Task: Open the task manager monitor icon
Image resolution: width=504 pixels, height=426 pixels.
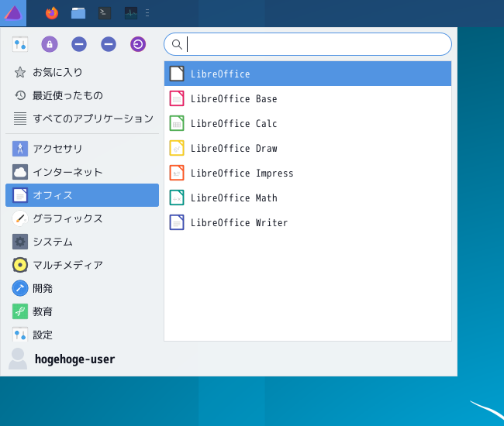Action: (x=131, y=13)
